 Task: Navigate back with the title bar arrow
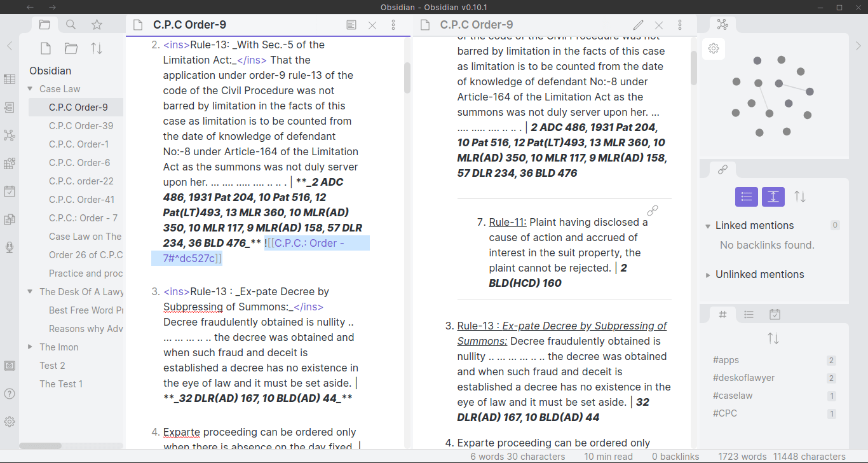coord(31,7)
